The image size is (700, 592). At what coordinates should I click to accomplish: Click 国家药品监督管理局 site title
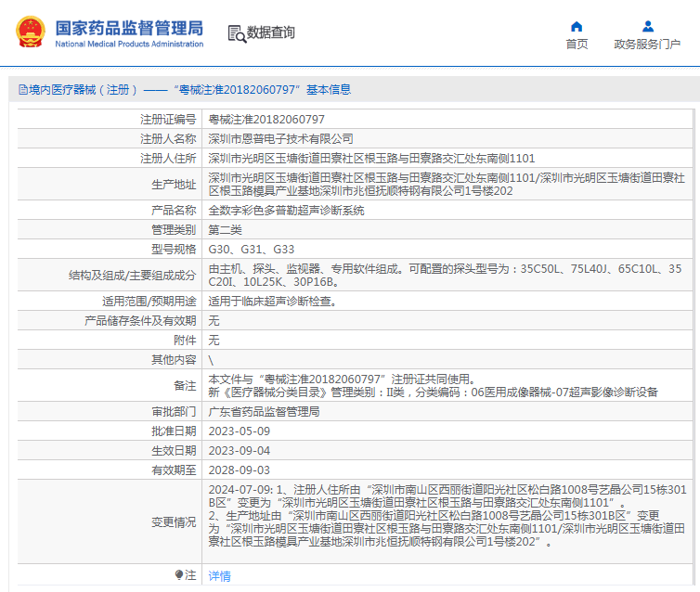point(129,28)
